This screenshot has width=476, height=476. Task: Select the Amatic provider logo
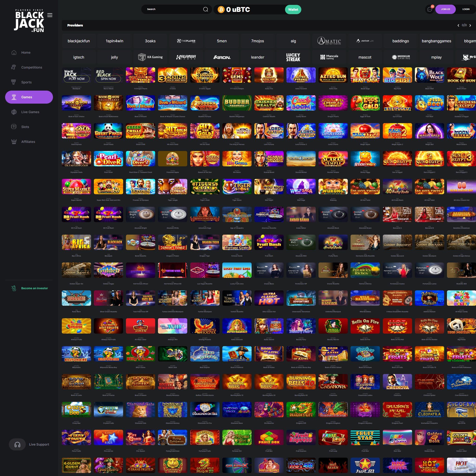(329, 41)
